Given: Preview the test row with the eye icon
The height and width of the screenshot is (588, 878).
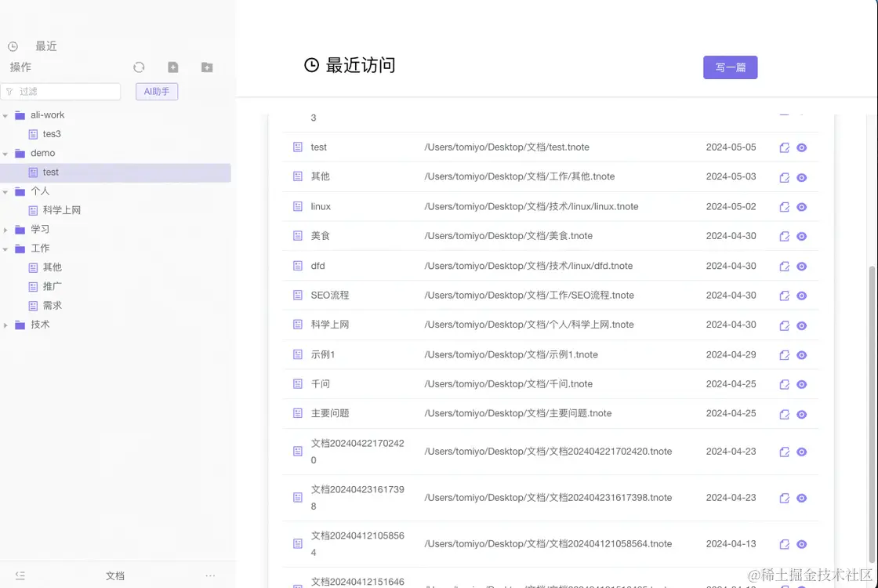Looking at the screenshot, I should [801, 147].
